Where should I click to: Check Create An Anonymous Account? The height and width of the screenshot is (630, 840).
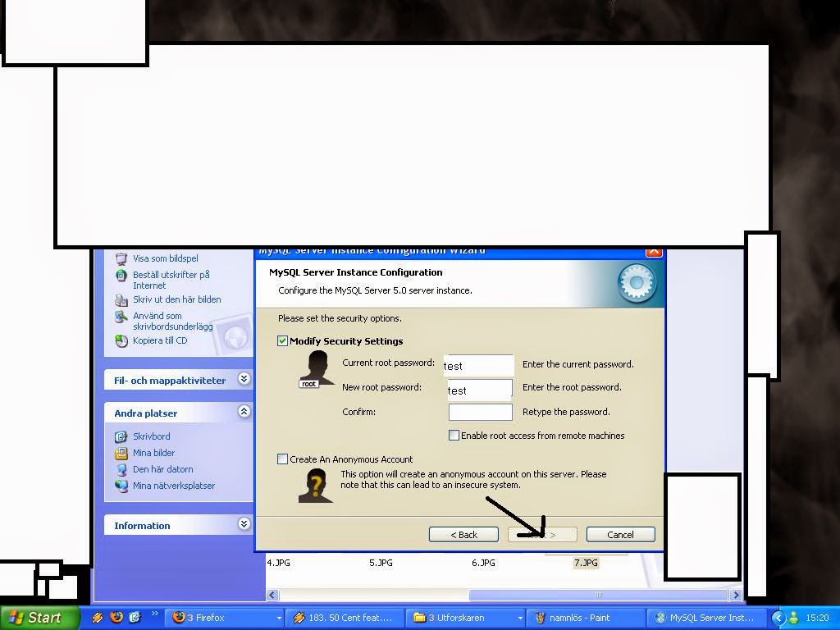[x=282, y=459]
